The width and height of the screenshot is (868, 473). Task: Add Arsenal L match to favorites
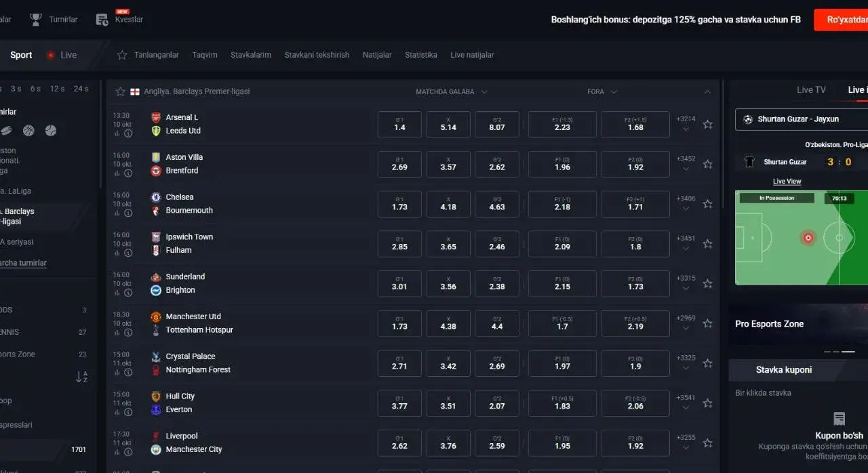(707, 125)
